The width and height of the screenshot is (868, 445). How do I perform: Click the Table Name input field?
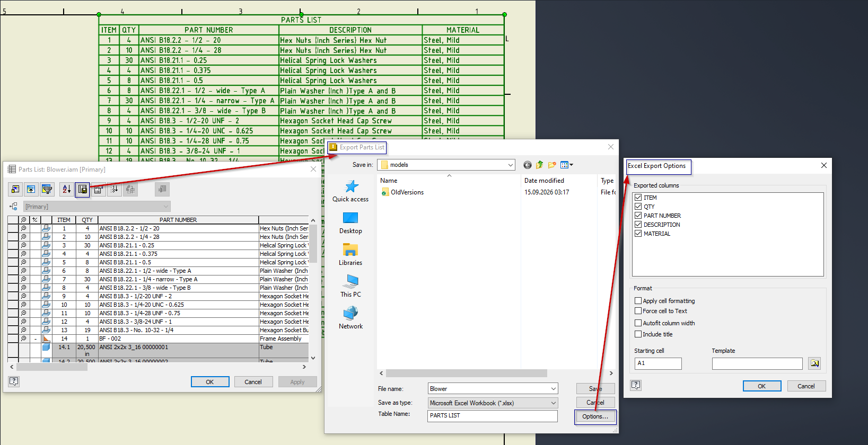click(493, 416)
